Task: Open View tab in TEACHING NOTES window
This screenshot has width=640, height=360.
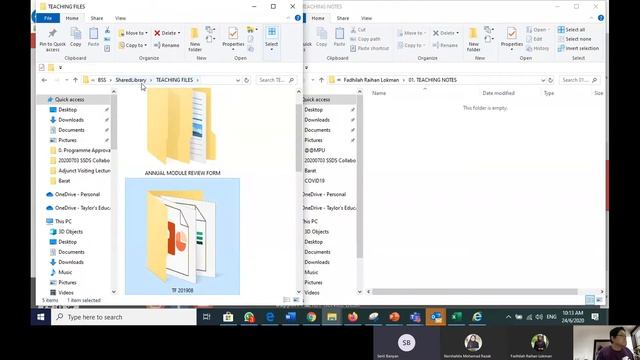Action: (x=367, y=18)
